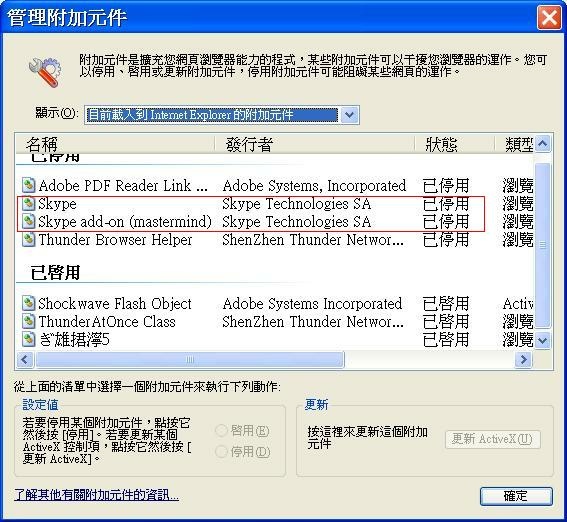Close the 管理附加元件 dialog
567x522 pixels.
(549, 17)
